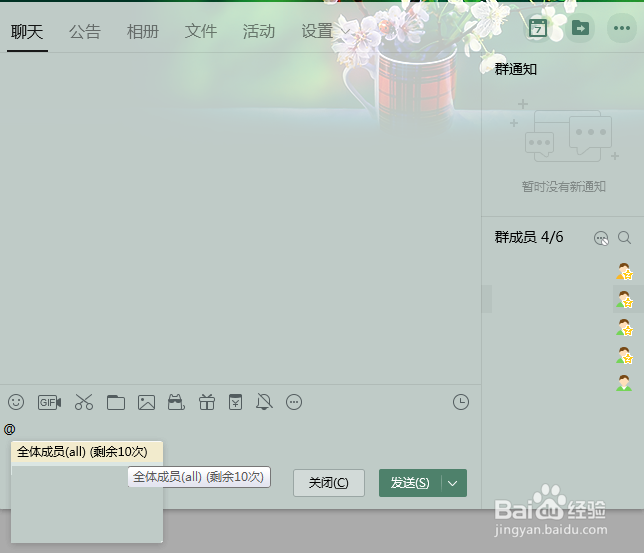Open the send file folder icon
This screenshot has height=553, width=644.
[x=116, y=402]
